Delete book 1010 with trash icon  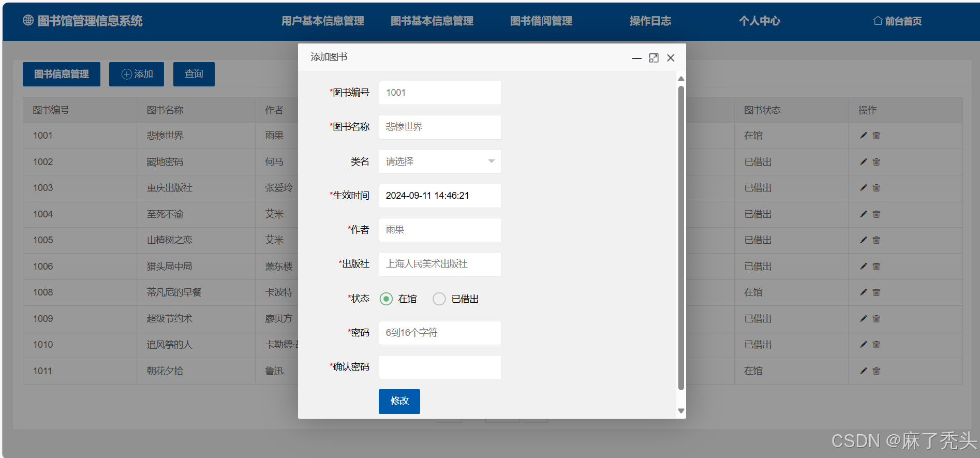point(876,345)
